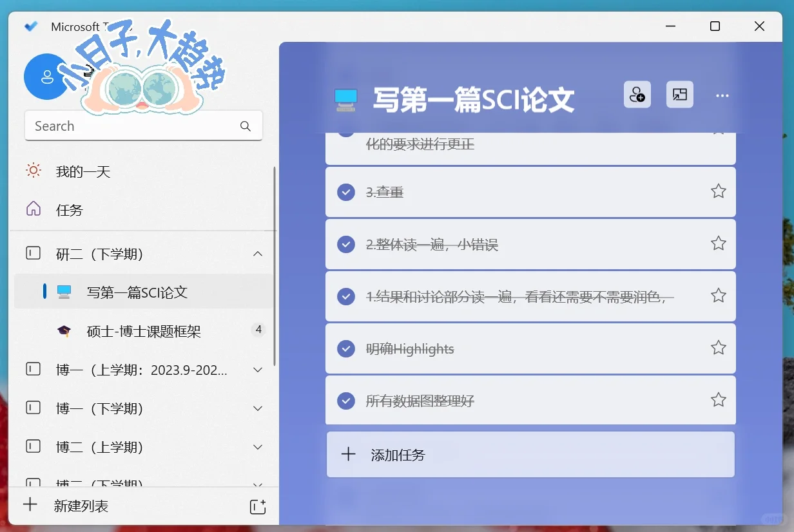The height and width of the screenshot is (532, 794).
Task: Click the new group icon beside 新建列表
Action: click(x=257, y=507)
